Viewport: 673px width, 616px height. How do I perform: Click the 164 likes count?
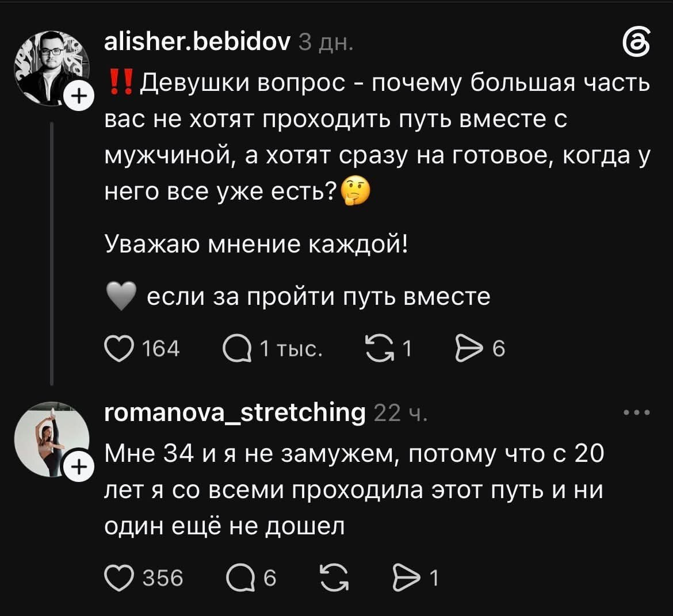[161, 349]
